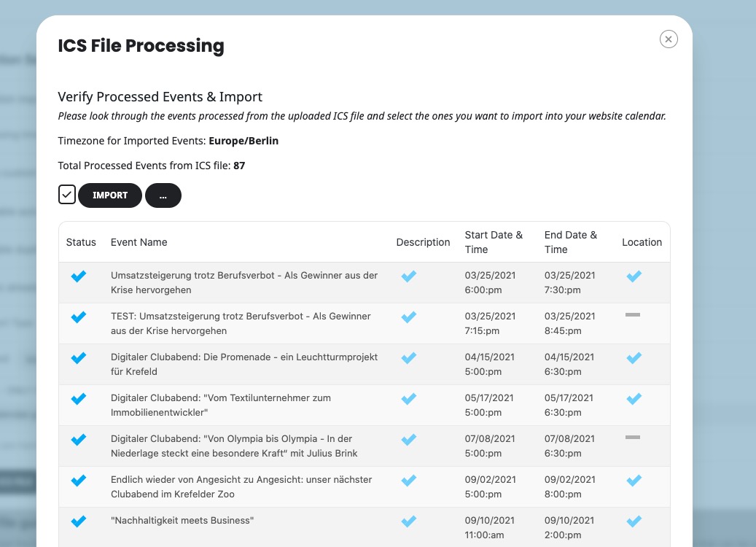Toggle status checkmark for first Umsatzsteigerung event
The width and height of the screenshot is (756, 547).
click(79, 276)
